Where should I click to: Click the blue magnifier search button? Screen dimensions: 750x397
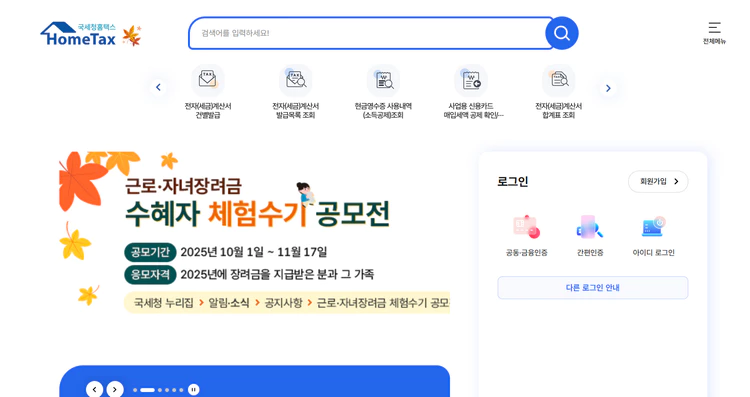(562, 33)
